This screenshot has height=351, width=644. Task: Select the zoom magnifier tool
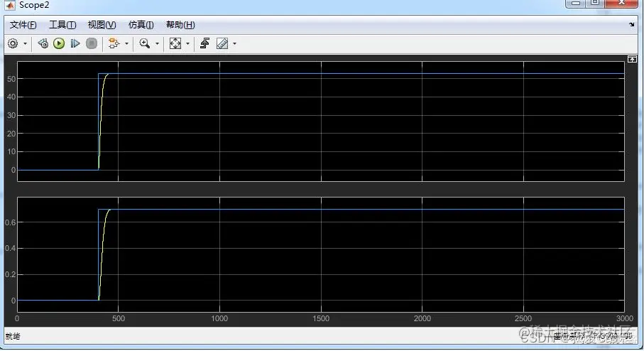pyautogui.click(x=145, y=43)
